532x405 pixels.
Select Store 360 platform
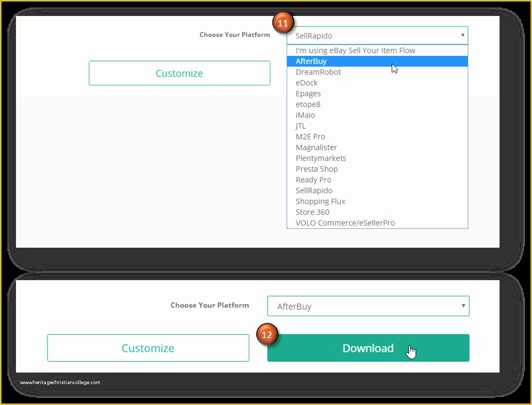377,212
